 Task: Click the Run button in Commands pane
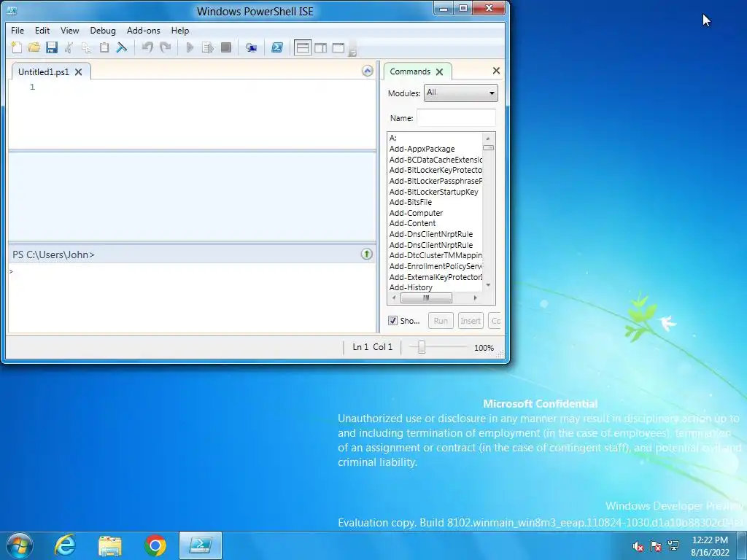click(441, 321)
